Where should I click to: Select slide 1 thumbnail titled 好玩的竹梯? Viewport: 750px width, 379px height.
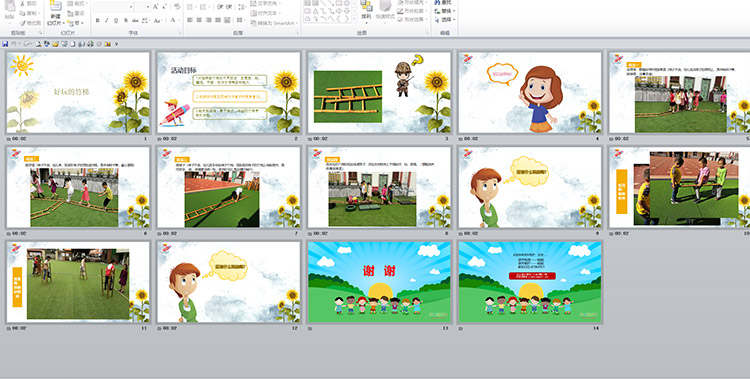pos(78,93)
